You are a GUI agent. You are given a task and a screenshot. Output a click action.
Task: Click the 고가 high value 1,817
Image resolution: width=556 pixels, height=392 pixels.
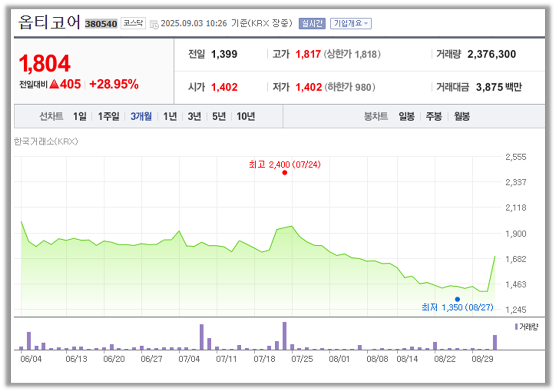pos(308,54)
